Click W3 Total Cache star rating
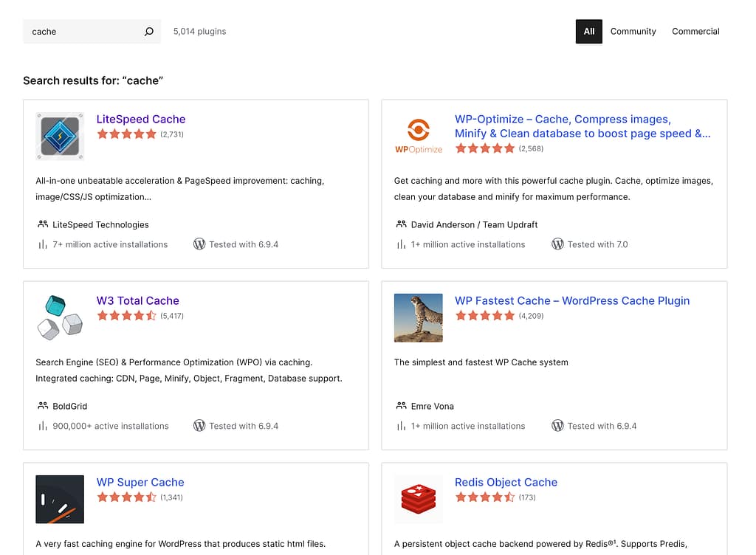Screen dimensions: 756x555 [127, 316]
